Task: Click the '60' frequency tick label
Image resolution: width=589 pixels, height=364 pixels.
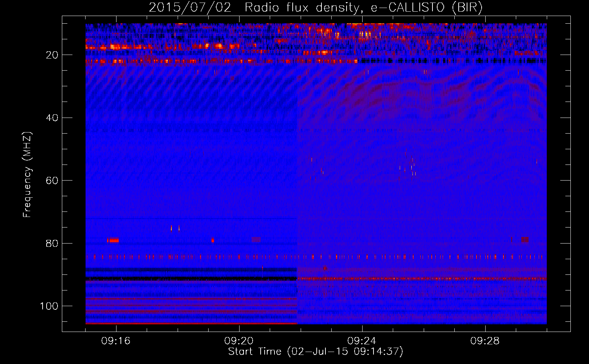Action: [52, 181]
